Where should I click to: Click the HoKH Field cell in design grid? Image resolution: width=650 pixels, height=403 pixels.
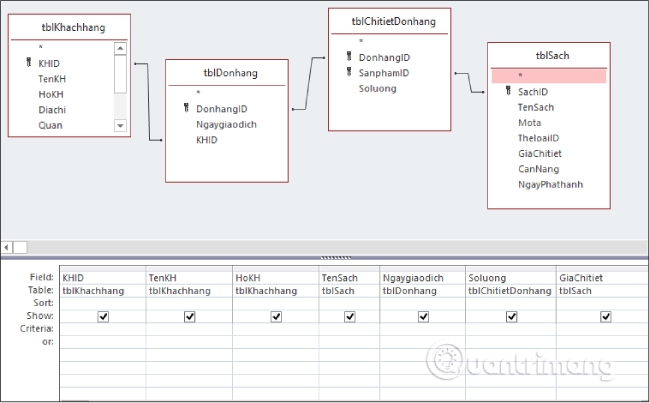coord(276,278)
